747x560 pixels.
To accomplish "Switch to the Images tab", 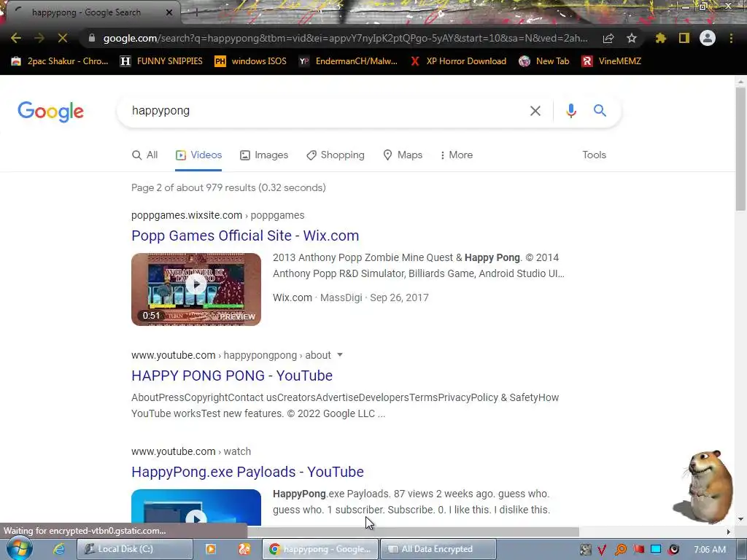I will [x=264, y=155].
